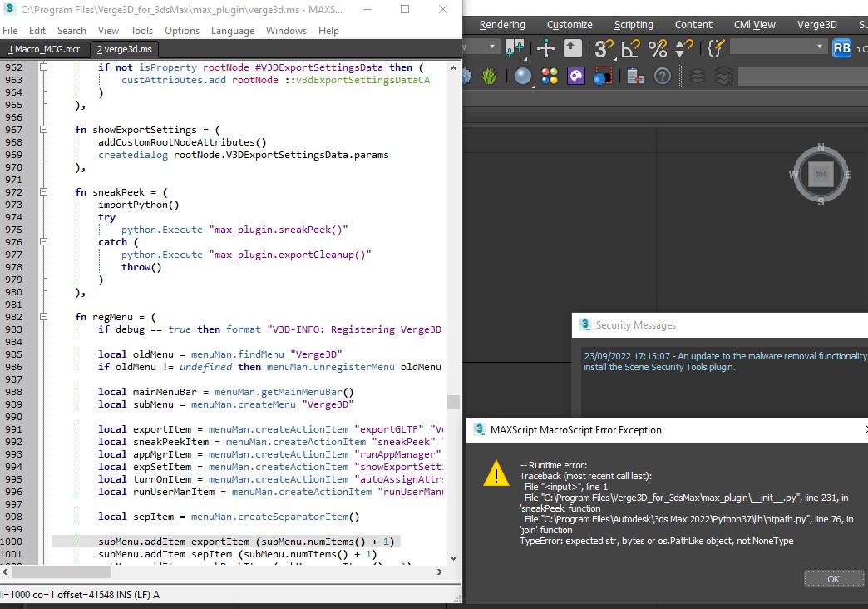Click the Use Pivot Point Center icon
Image resolution: width=868 pixels, height=609 pixels.
pos(515,48)
